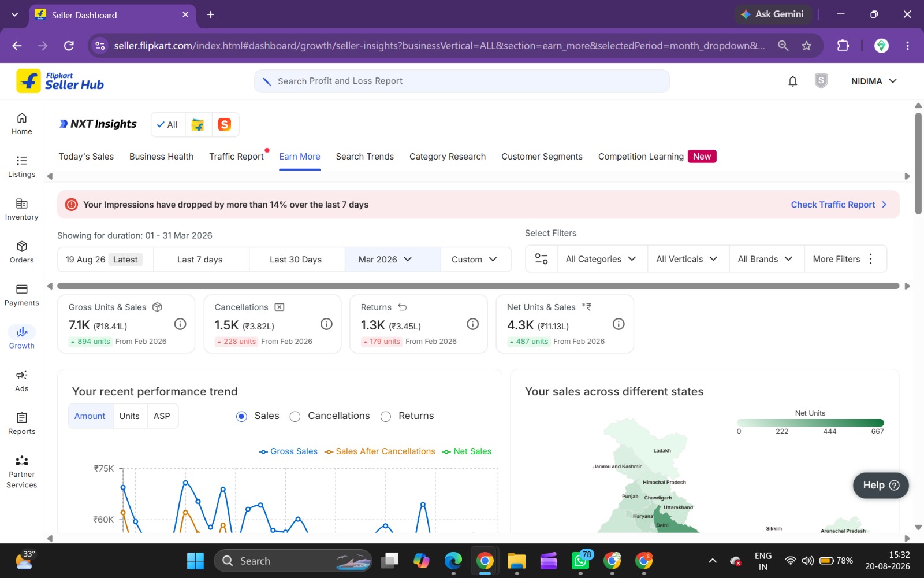Expand the Mar 2026 month dropdown
924x578 pixels.
point(393,260)
